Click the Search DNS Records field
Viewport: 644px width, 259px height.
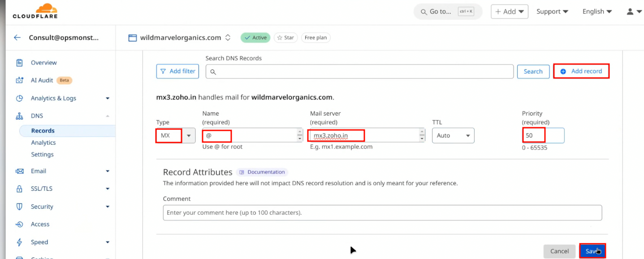(x=359, y=72)
